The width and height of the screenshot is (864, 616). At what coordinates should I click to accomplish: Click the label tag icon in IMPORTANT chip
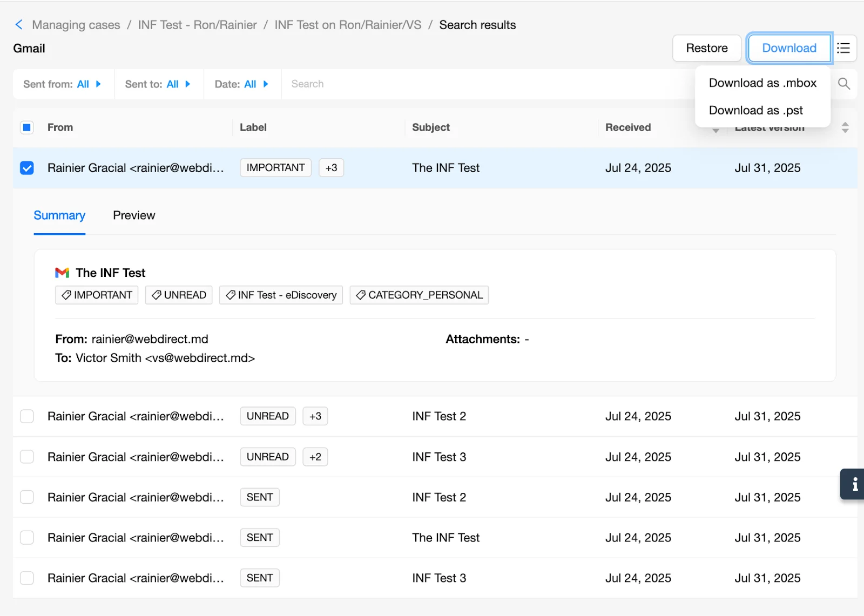coord(66,295)
